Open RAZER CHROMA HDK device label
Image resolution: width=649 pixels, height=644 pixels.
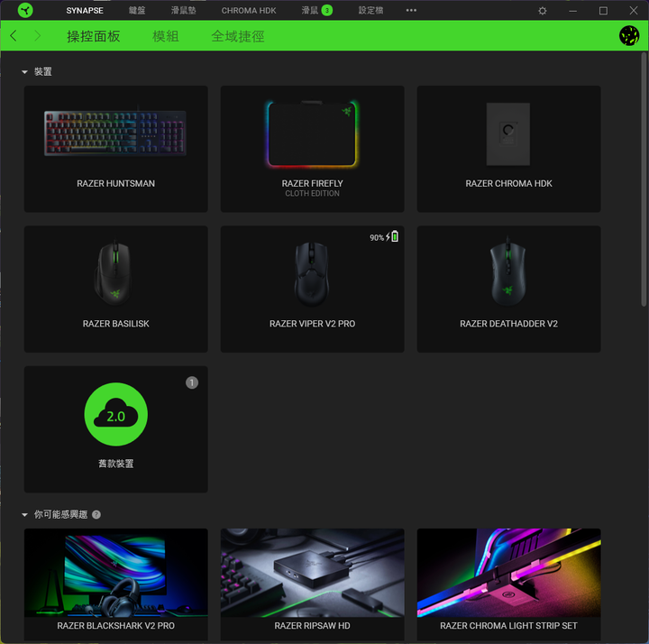pos(508,183)
